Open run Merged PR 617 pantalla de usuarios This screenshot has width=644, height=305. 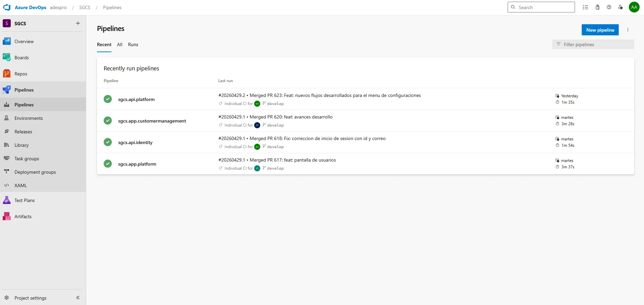277,160
